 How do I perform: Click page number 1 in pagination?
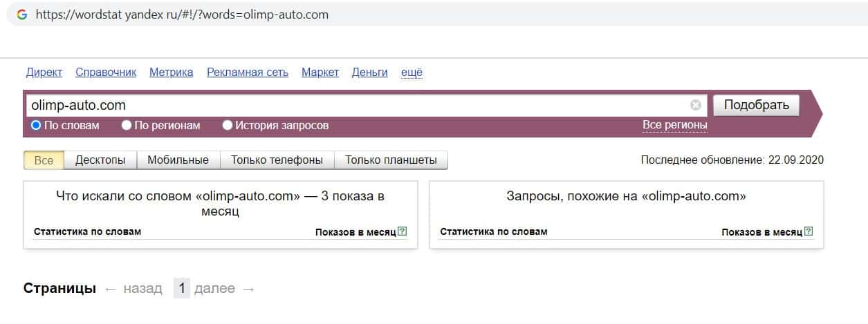coord(182,289)
